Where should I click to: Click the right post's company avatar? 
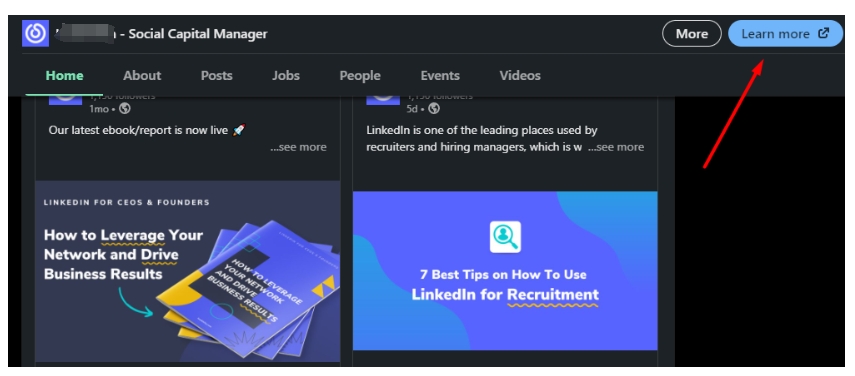[x=383, y=100]
